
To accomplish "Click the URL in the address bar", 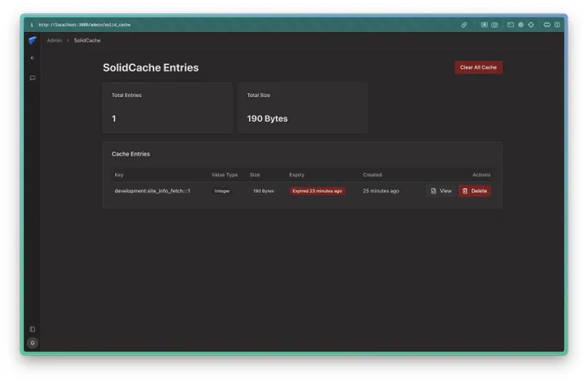I will point(85,25).
